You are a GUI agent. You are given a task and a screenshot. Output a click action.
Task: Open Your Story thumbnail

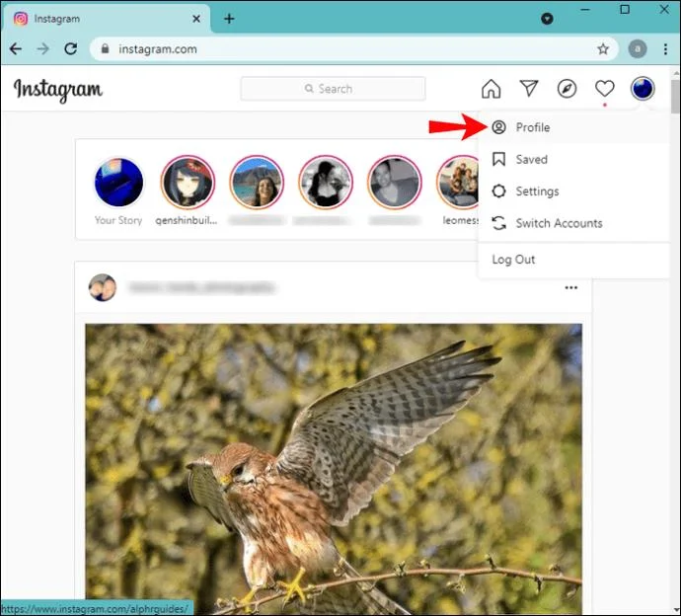pos(118,182)
